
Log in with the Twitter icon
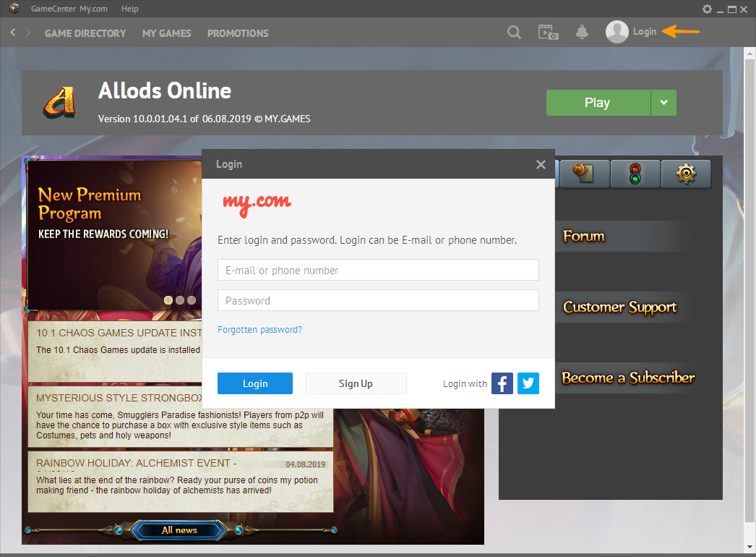click(x=528, y=383)
